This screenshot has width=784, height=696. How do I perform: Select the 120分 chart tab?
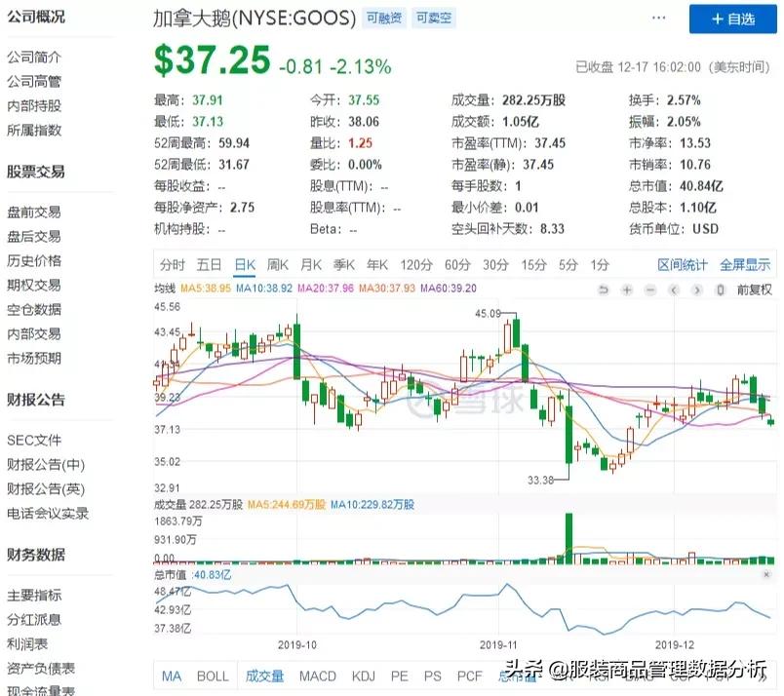(416, 264)
